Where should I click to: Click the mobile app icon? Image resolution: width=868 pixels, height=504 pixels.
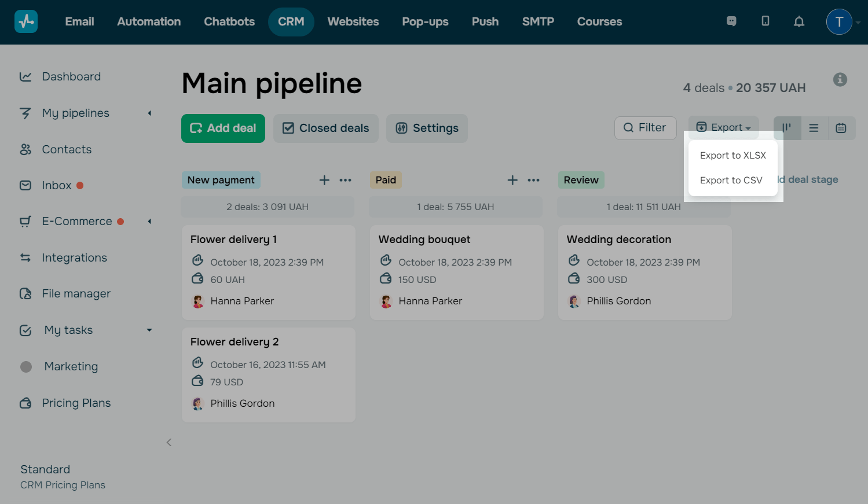(766, 21)
